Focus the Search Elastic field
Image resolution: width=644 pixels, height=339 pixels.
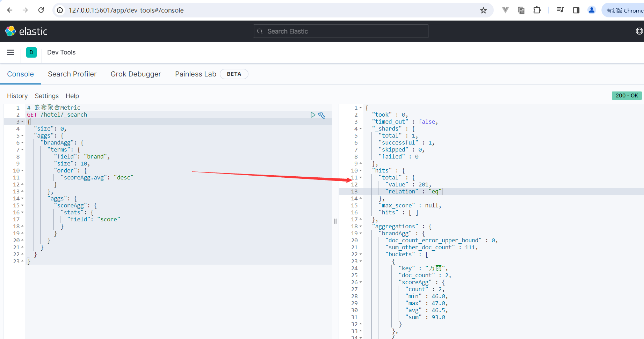coord(341,31)
